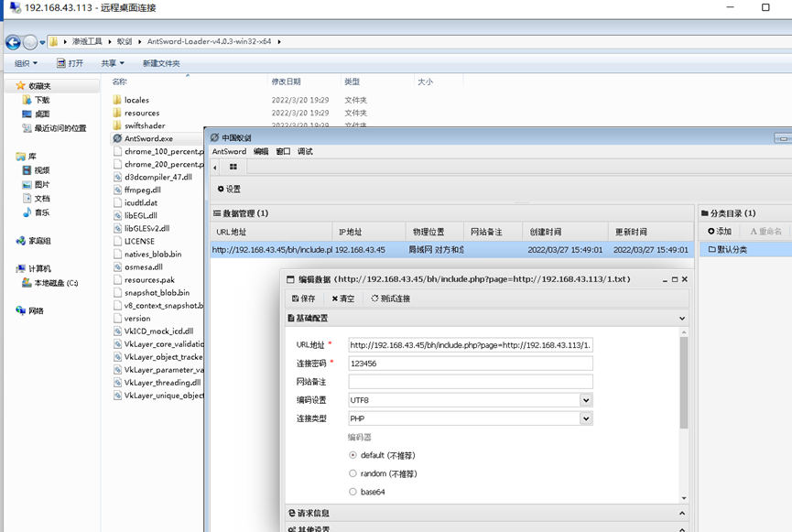Select random (不推荐) encoder radio
Screen dimensions: 792x532
point(353,473)
